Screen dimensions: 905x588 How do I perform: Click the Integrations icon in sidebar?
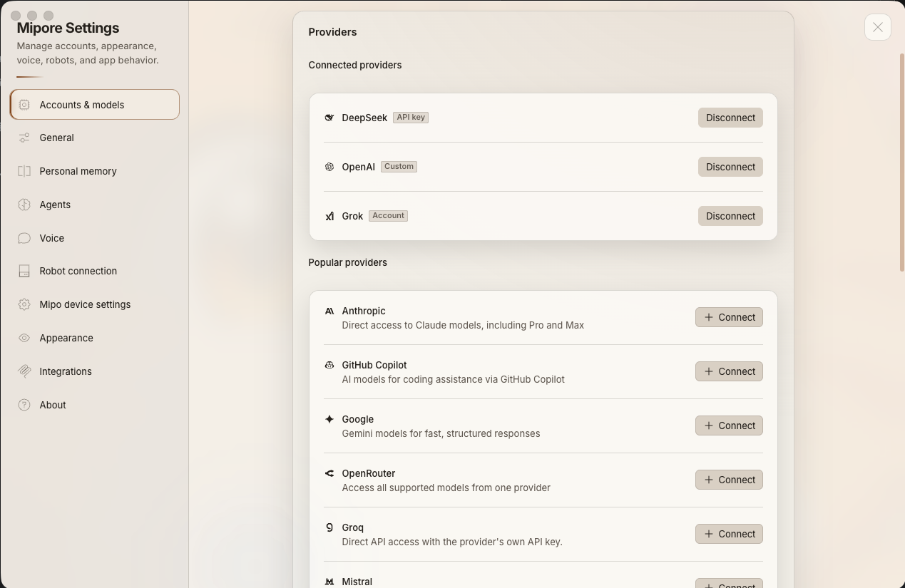click(x=24, y=371)
